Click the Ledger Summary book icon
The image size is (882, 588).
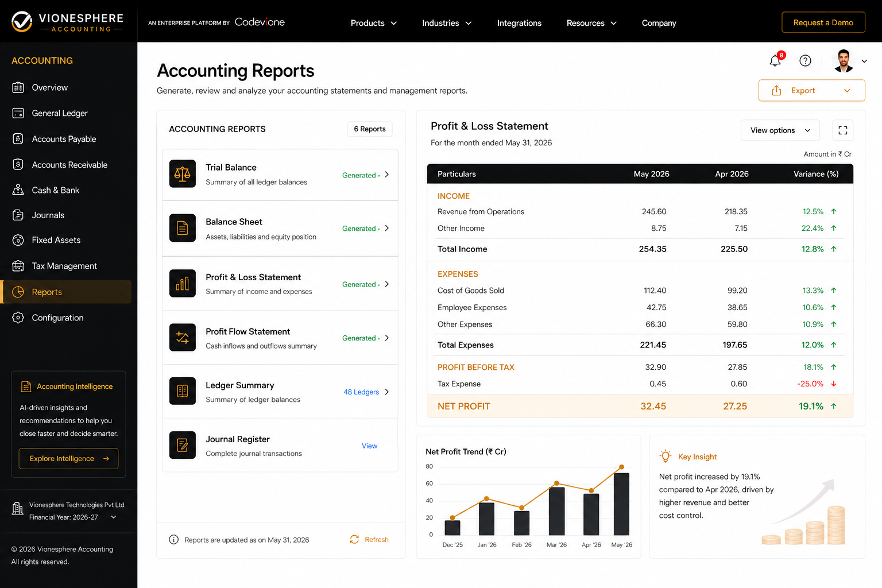[183, 391]
